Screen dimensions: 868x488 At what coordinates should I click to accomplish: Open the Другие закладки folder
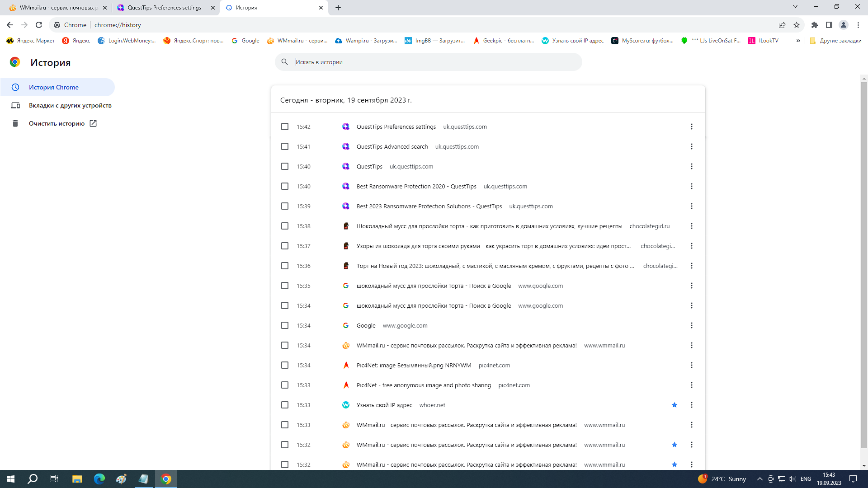tap(835, 41)
